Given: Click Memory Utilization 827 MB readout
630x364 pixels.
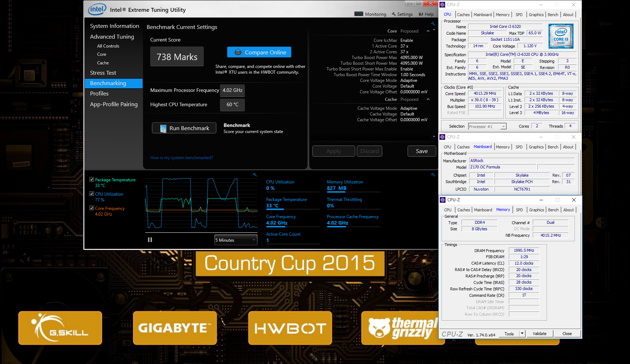Looking at the screenshot, I should tap(336, 188).
